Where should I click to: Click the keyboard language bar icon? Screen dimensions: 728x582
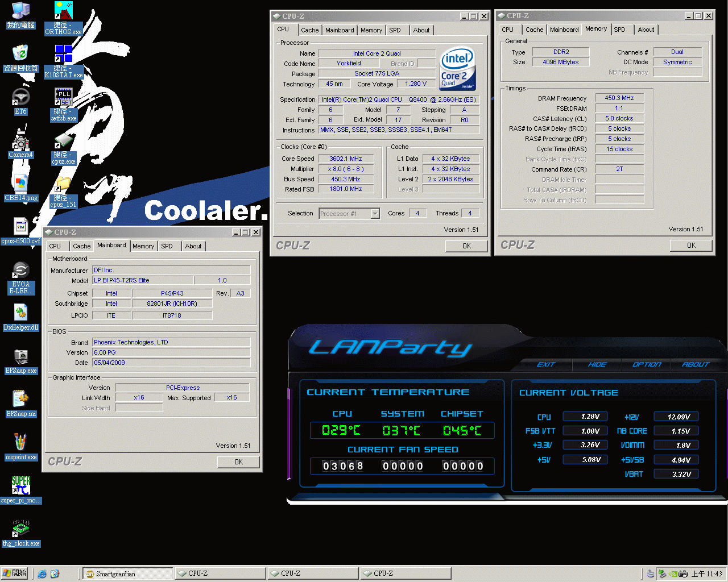pyautogui.click(x=651, y=574)
